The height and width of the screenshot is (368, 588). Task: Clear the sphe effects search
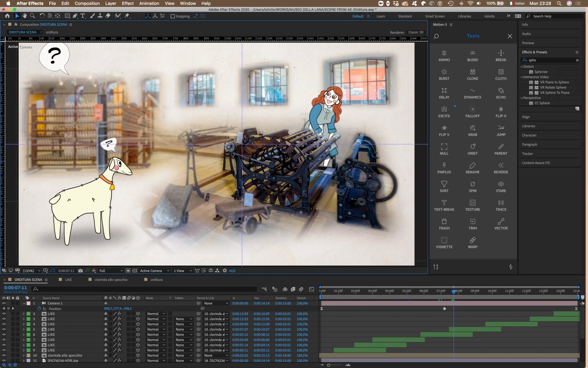(577, 60)
